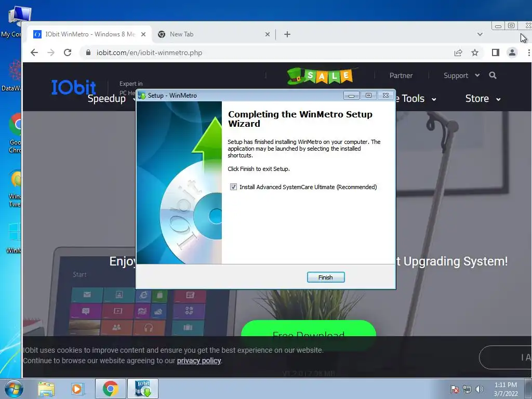Screen dimensions: 532x399
Task: Switch to the New Tab tab
Action: click(x=212, y=34)
